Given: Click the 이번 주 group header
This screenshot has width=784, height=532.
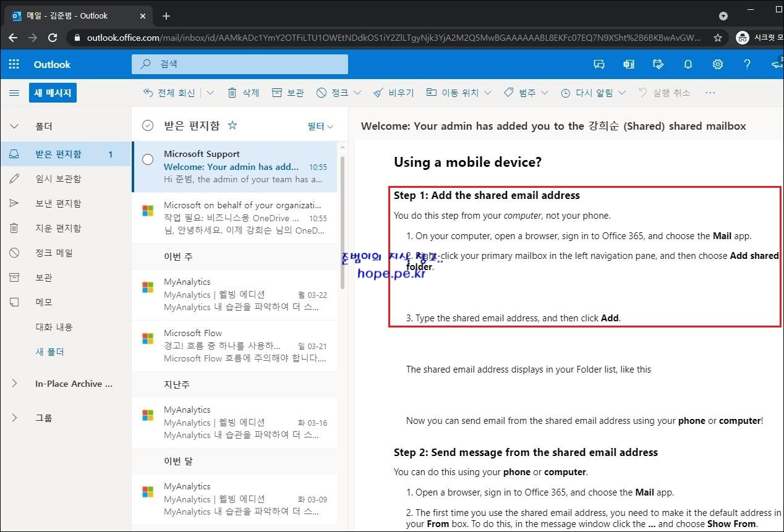Looking at the screenshot, I should coord(235,256).
